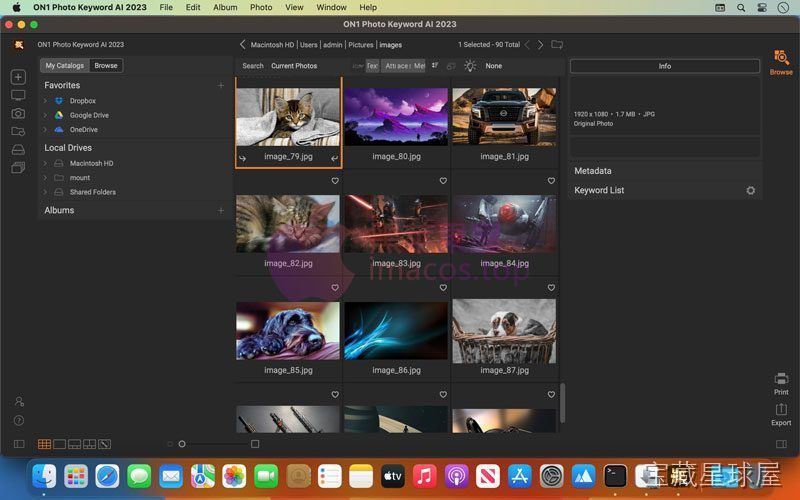Click the folder search icon in left toolbar

point(18,132)
